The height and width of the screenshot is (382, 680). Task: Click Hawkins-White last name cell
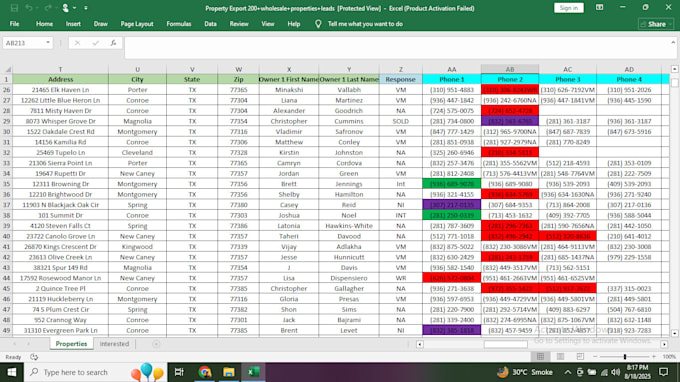coord(349,226)
